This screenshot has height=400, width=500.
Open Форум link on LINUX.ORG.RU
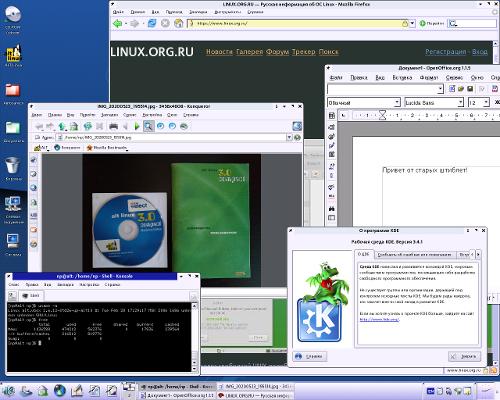(x=277, y=52)
